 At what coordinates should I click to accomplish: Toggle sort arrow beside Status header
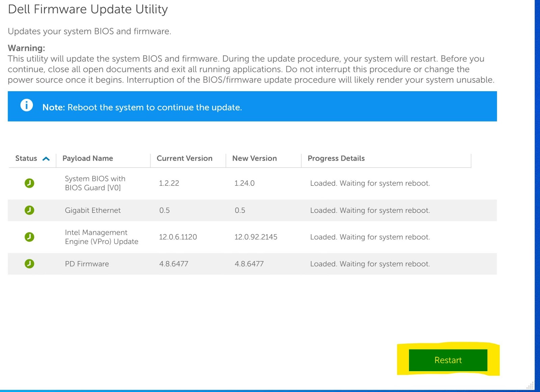tap(46, 159)
